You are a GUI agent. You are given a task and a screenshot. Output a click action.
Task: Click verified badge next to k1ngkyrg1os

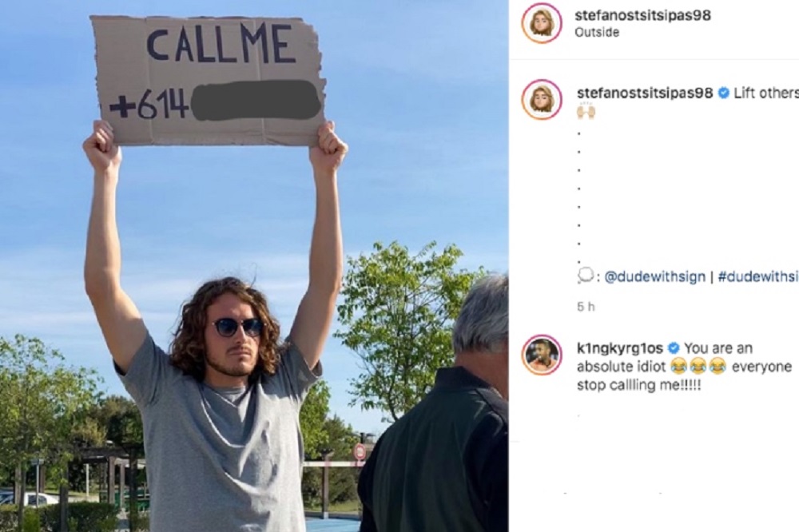pos(673,348)
